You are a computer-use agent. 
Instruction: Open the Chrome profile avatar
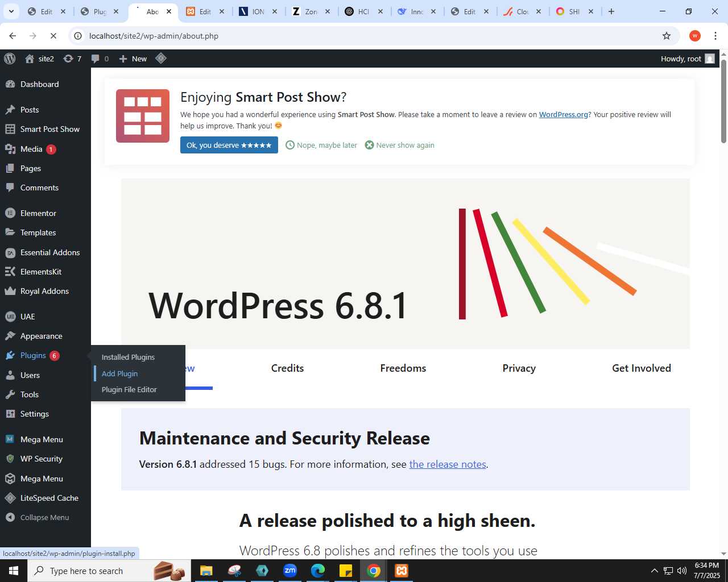click(695, 36)
